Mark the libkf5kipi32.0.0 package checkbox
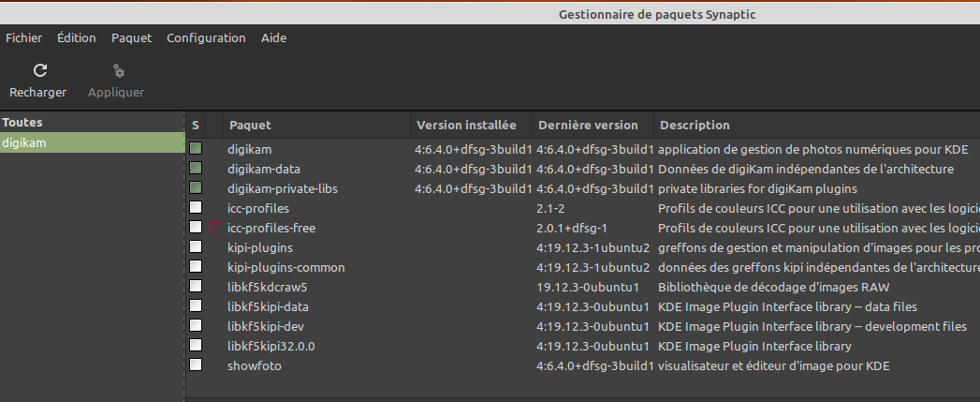This screenshot has width=980, height=402. pyautogui.click(x=196, y=345)
